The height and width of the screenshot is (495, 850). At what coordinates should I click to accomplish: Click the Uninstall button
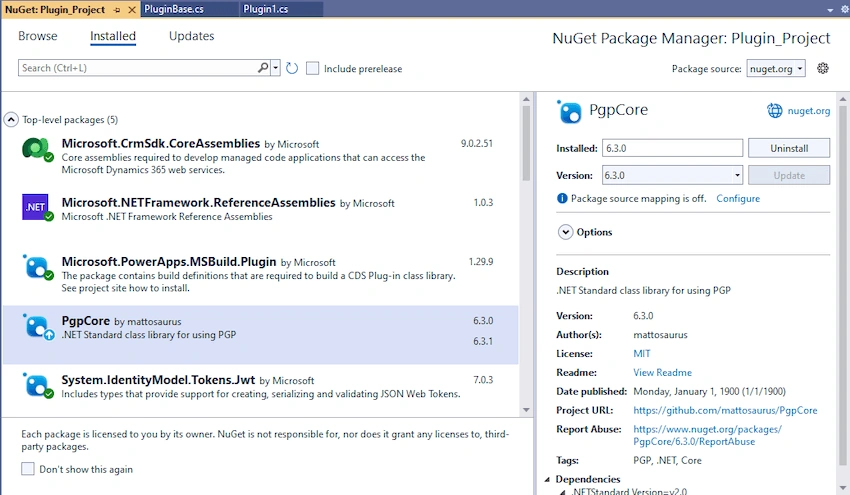pos(789,148)
